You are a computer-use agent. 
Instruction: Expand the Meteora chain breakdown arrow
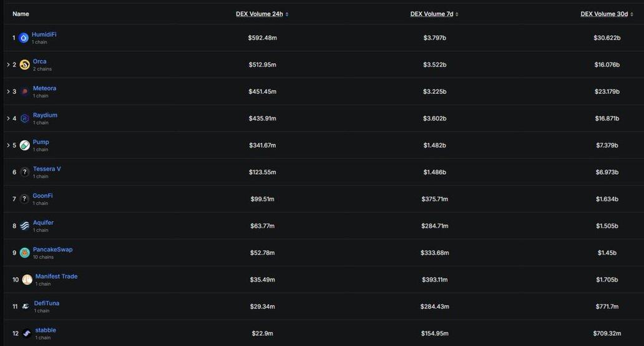pos(8,92)
